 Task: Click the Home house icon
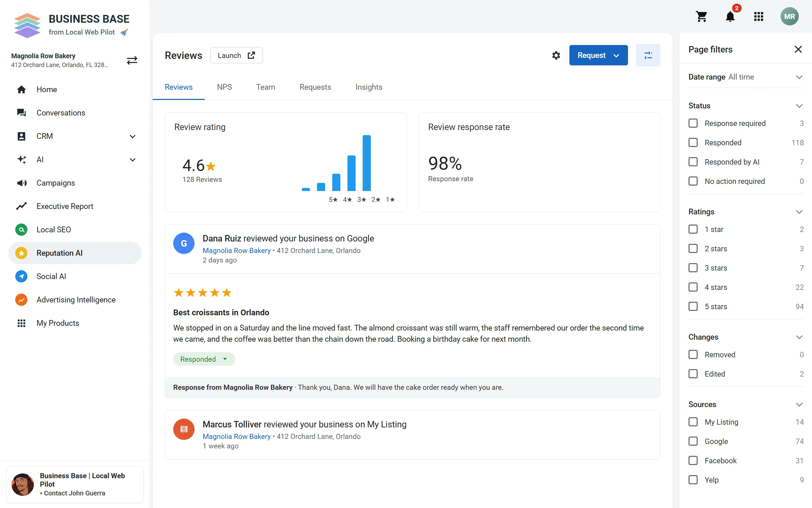21,89
